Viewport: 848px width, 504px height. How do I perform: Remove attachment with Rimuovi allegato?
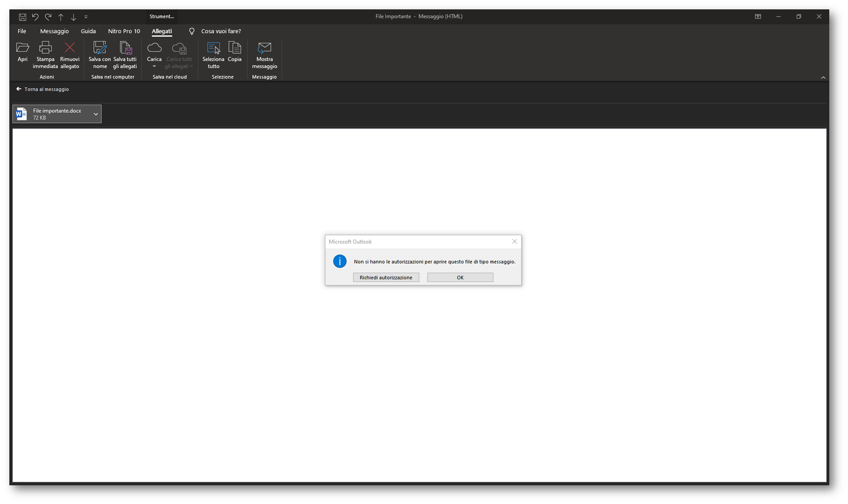tap(70, 55)
